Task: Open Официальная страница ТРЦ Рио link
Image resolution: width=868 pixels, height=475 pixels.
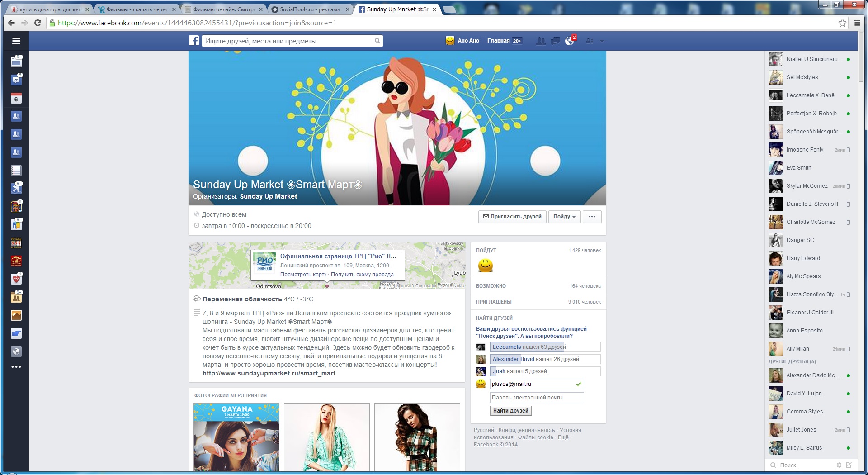Action: pos(338,256)
